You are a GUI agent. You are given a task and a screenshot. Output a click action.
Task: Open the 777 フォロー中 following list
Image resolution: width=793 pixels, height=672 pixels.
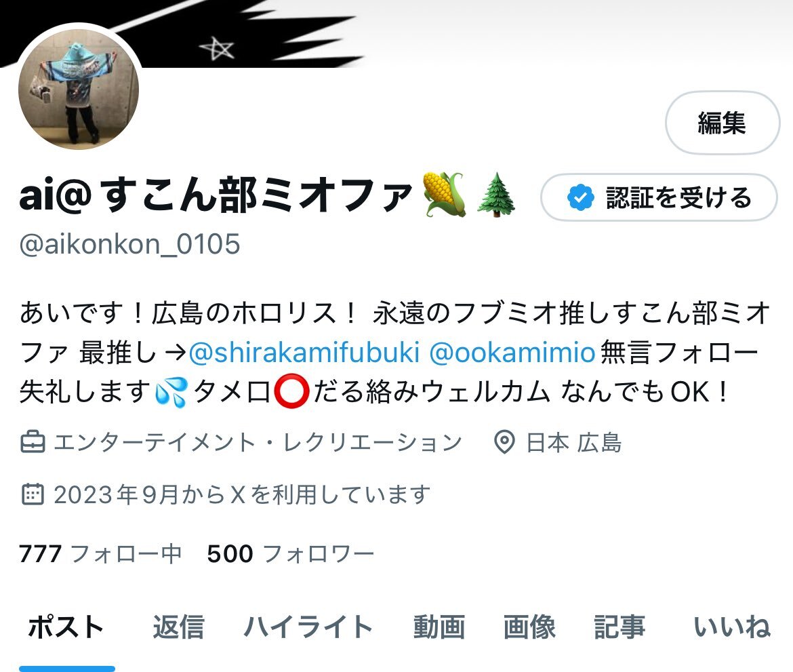[100, 553]
